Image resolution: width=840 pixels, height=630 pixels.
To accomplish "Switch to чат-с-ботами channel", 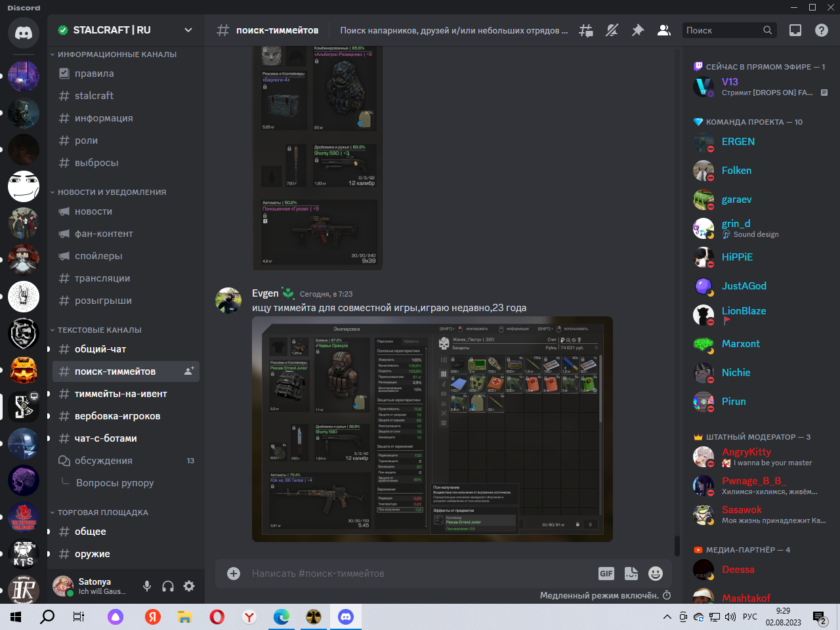I will pos(126,438).
